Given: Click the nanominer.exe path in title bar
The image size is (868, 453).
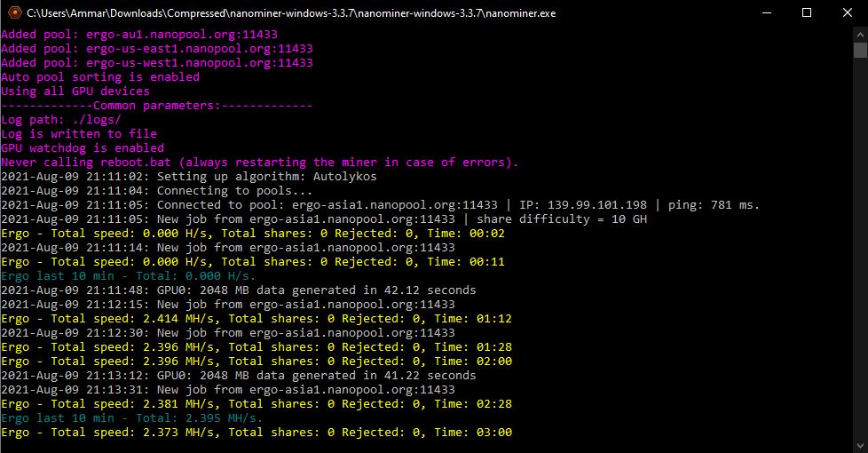Looking at the screenshot, I should click(x=291, y=13).
